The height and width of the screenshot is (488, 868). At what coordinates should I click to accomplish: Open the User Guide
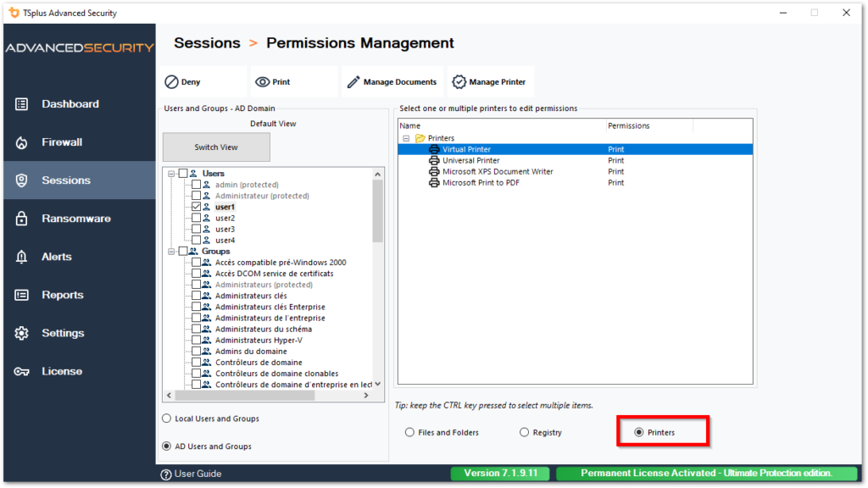(x=191, y=474)
